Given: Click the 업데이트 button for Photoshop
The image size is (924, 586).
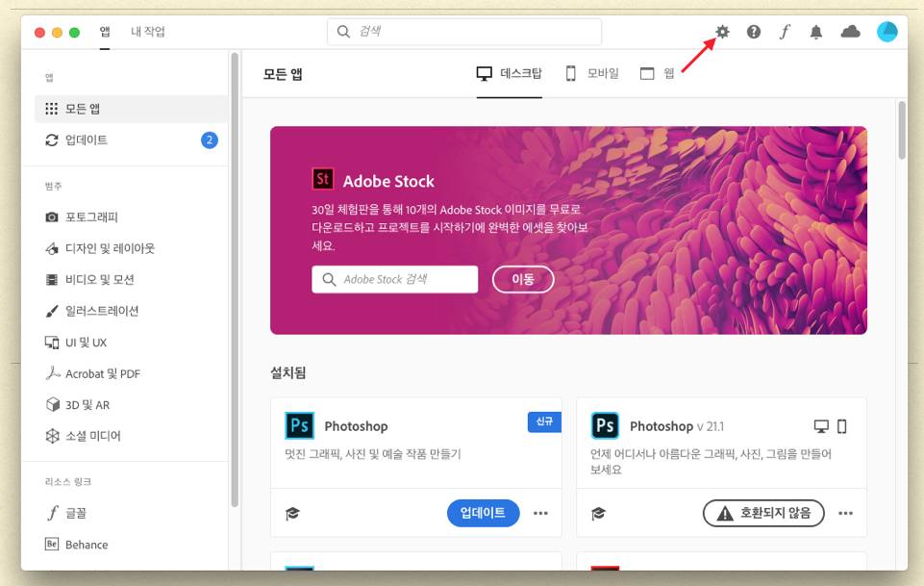Looking at the screenshot, I should pos(484,513).
